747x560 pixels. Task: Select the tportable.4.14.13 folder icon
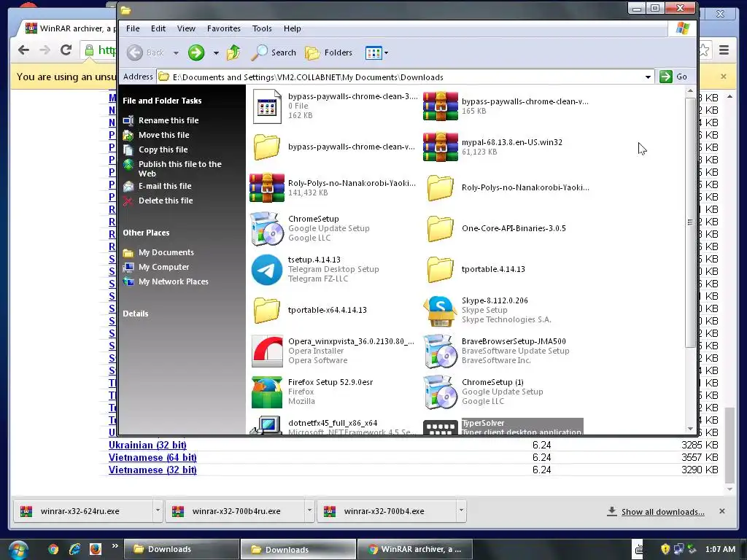[440, 270]
